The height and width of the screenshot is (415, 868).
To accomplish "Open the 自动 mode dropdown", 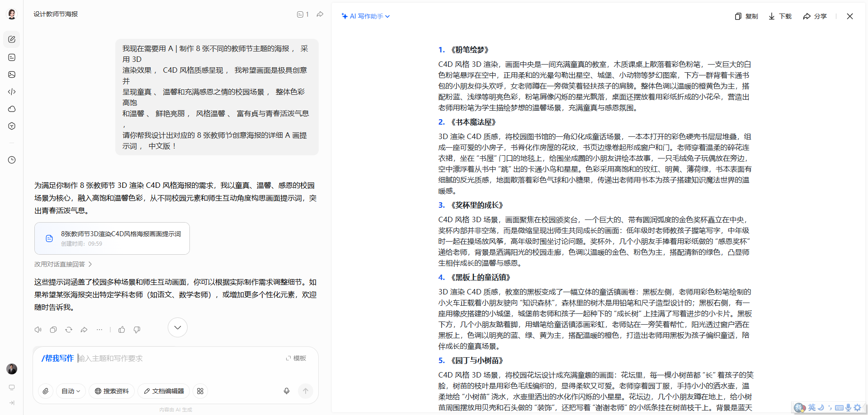I will 71,391.
